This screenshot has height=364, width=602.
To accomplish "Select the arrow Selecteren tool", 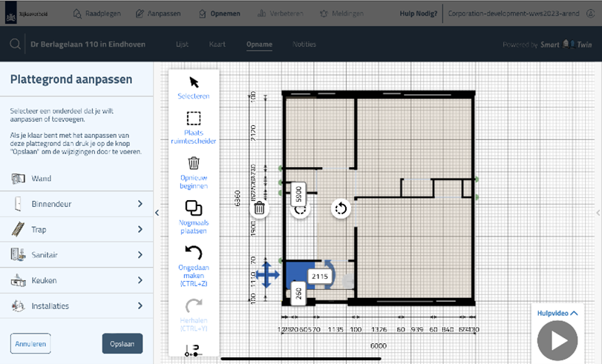I will 194,82.
